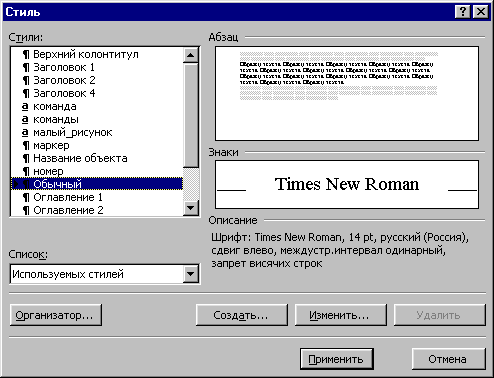The image size is (494, 378).
Task: Click the Создать button
Action: tap(241, 315)
